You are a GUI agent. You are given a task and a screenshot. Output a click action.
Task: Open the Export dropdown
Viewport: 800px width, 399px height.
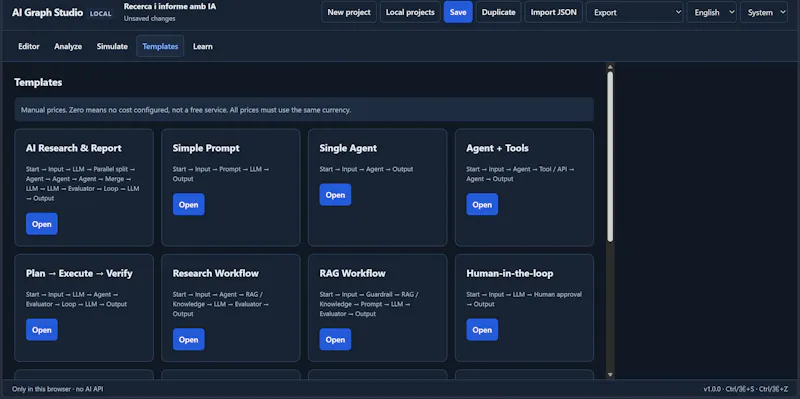pyautogui.click(x=635, y=12)
